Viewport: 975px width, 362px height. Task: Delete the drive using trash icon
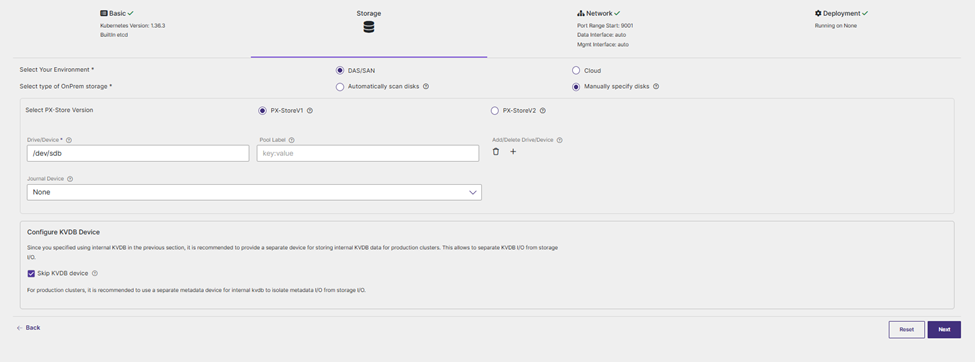(496, 151)
